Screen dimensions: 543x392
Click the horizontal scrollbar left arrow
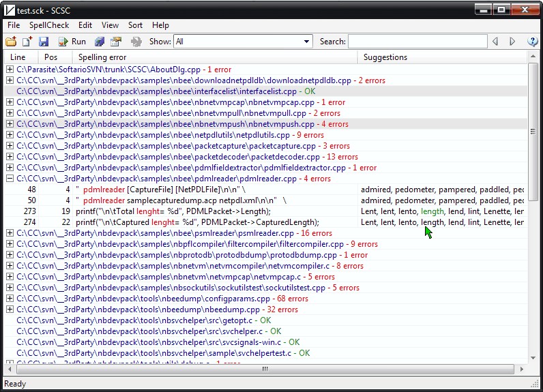(x=10, y=370)
